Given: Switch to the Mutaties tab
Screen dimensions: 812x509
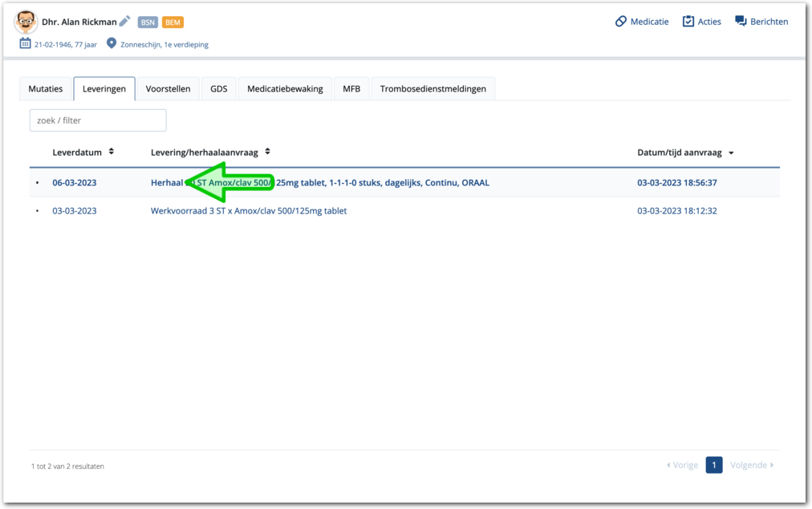Looking at the screenshot, I should (x=46, y=89).
